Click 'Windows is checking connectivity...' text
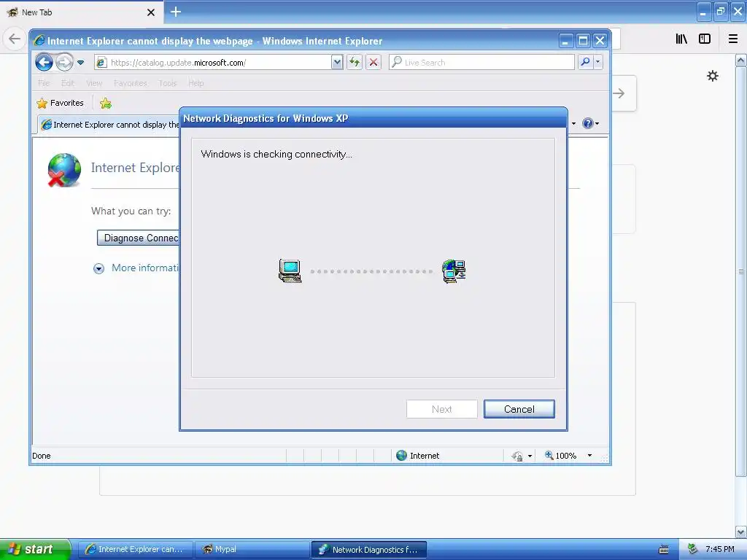The height and width of the screenshot is (560, 747). coord(276,154)
